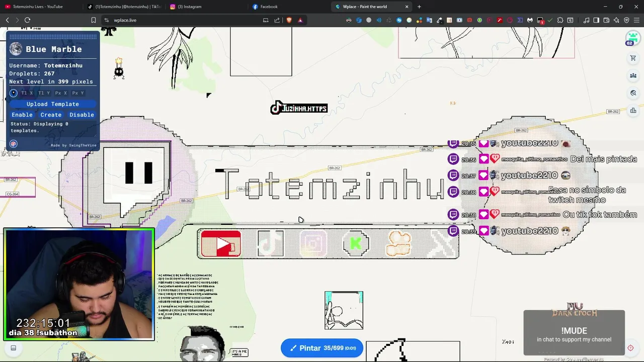This screenshot has height=362, width=644.
Task: Bookmark this page in address bar
Action: tap(93, 20)
